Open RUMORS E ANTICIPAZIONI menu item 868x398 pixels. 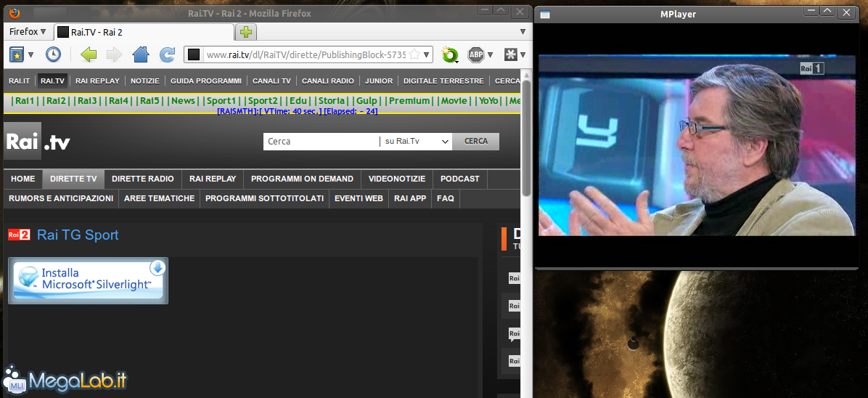(x=61, y=198)
